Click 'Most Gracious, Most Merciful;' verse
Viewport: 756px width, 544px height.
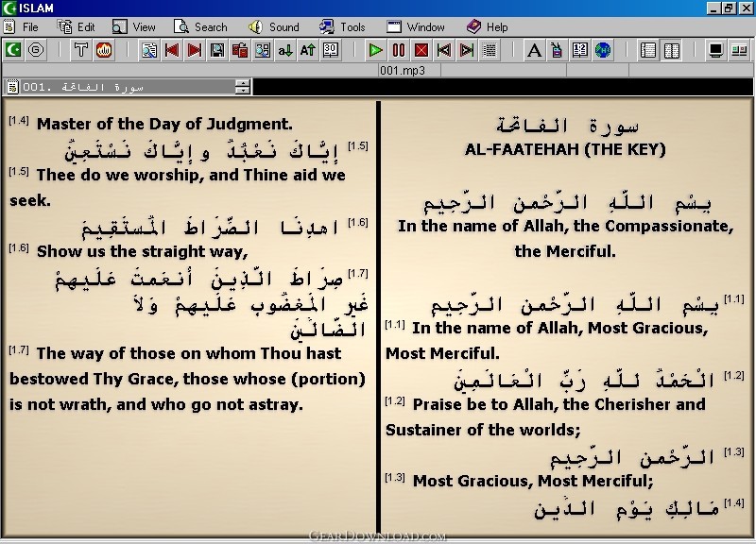533,481
